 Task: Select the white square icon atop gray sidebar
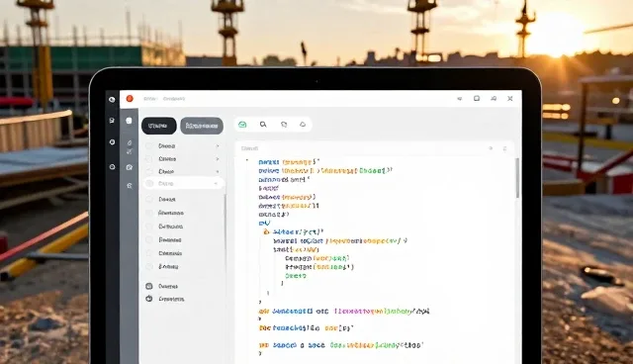[x=129, y=121]
